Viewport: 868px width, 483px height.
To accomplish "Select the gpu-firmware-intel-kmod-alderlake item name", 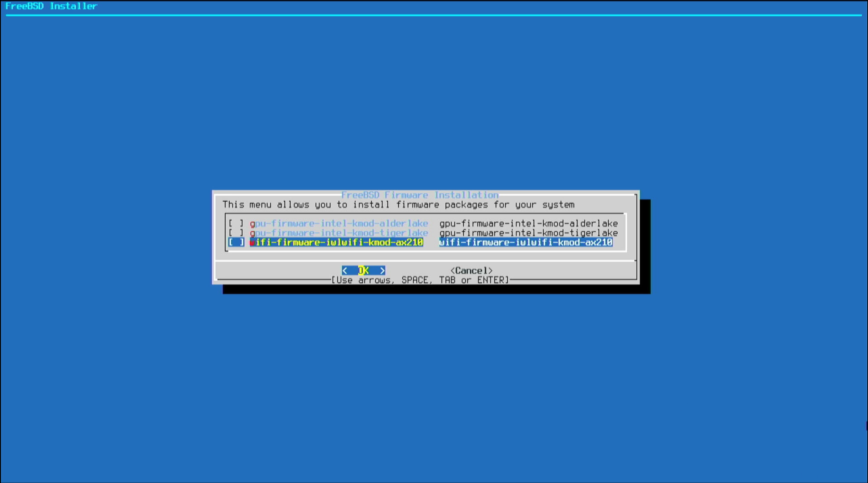I will (339, 223).
